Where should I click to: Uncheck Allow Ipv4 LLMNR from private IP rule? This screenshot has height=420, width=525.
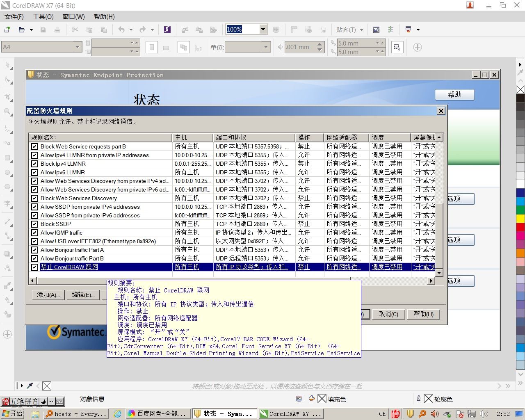click(35, 155)
